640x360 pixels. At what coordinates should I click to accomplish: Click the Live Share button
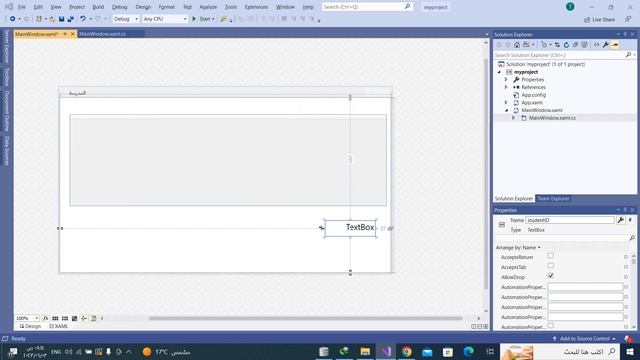pyautogui.click(x=599, y=19)
